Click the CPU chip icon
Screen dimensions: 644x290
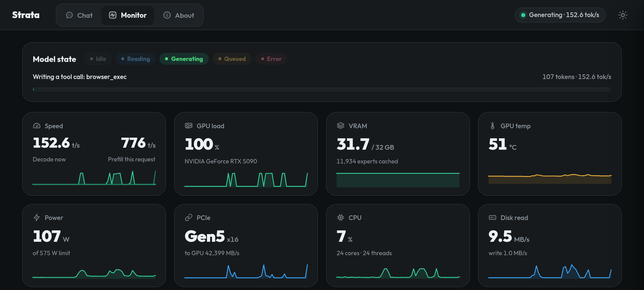click(x=340, y=218)
